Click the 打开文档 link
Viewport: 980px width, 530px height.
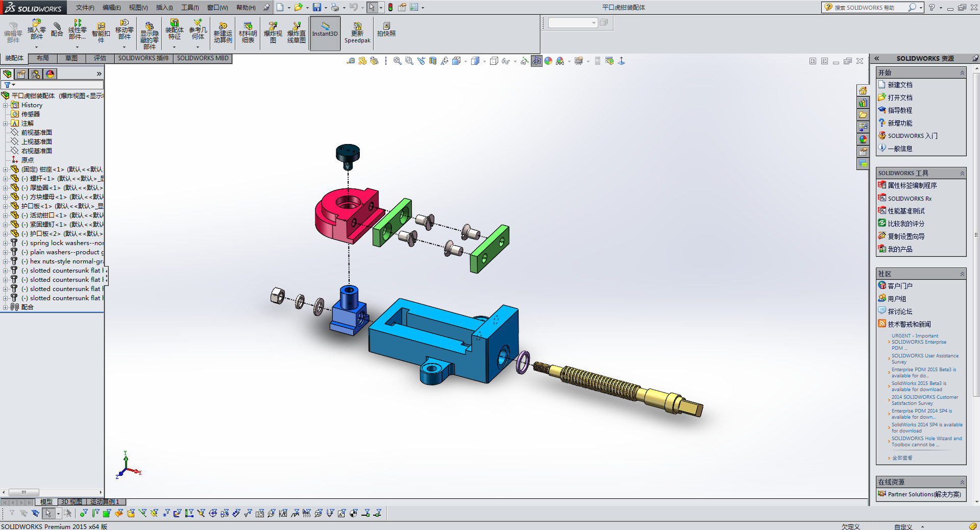pyautogui.click(x=900, y=98)
